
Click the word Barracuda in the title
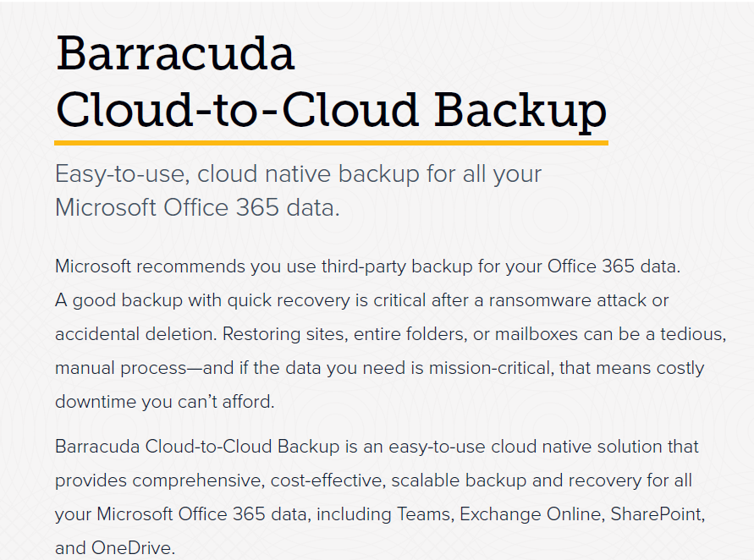[175, 53]
